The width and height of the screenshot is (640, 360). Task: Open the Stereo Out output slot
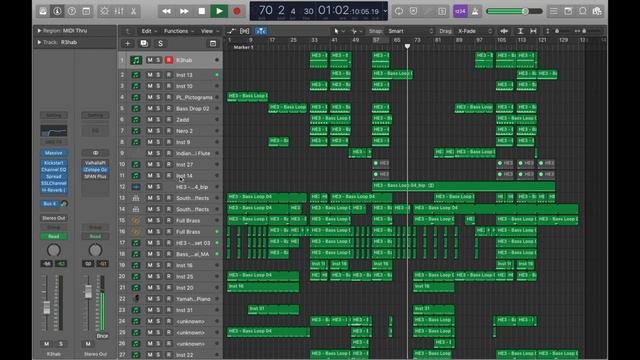[x=53, y=218]
